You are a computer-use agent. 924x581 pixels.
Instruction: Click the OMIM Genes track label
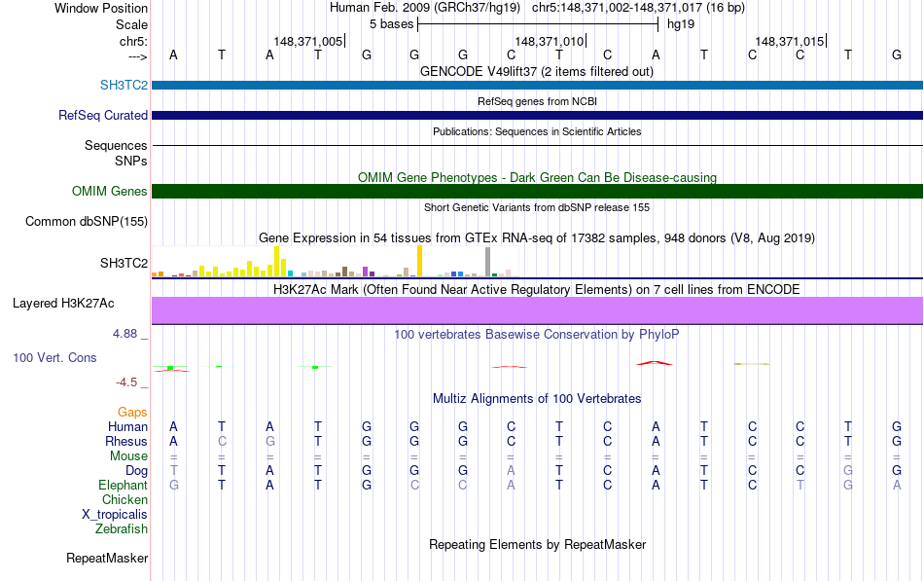pos(110,191)
